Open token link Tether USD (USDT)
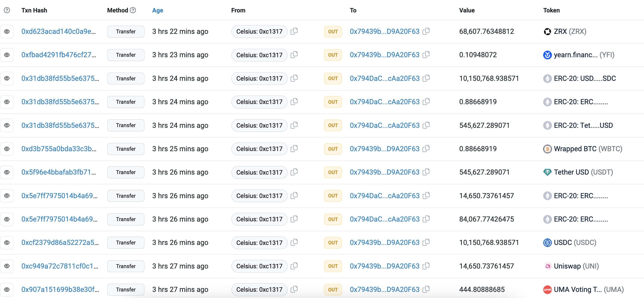Screen dimensions: 644x298 coord(584,172)
